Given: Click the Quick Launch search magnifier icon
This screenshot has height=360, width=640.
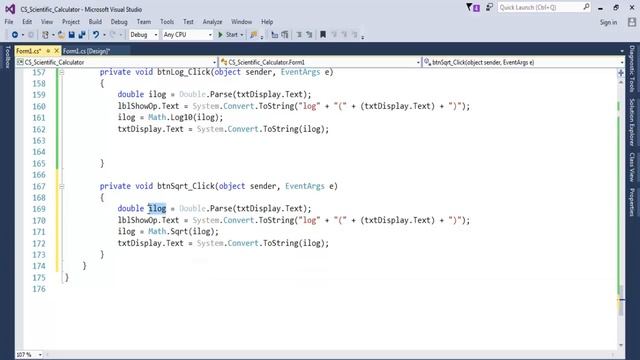Looking at the screenshot, I should point(586,7).
